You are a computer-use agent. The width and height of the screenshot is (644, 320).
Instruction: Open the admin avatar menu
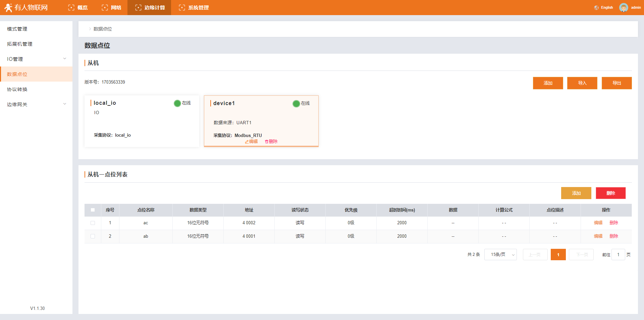(624, 8)
